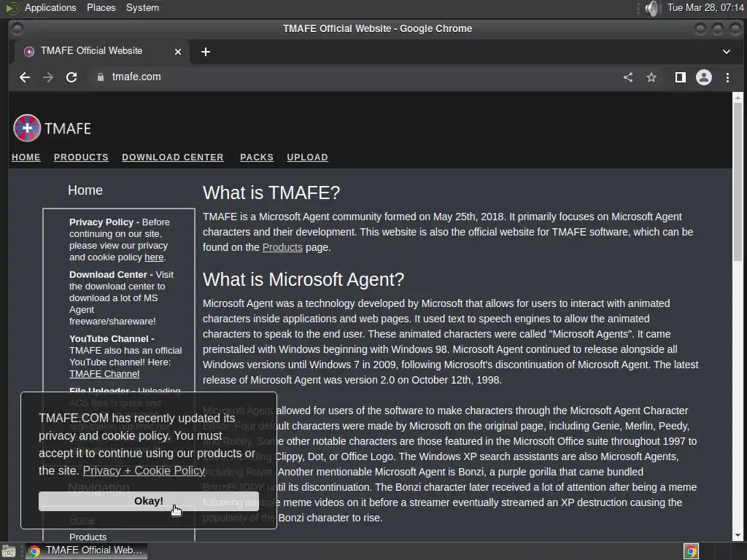Share this page via share icon

point(628,77)
